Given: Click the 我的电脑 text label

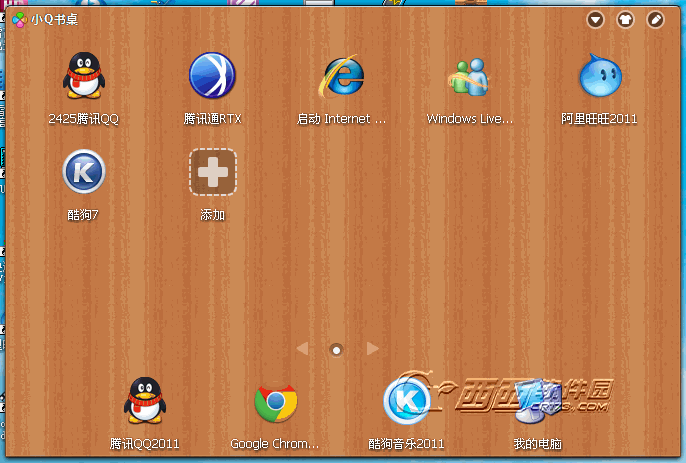Looking at the screenshot, I should 538,444.
